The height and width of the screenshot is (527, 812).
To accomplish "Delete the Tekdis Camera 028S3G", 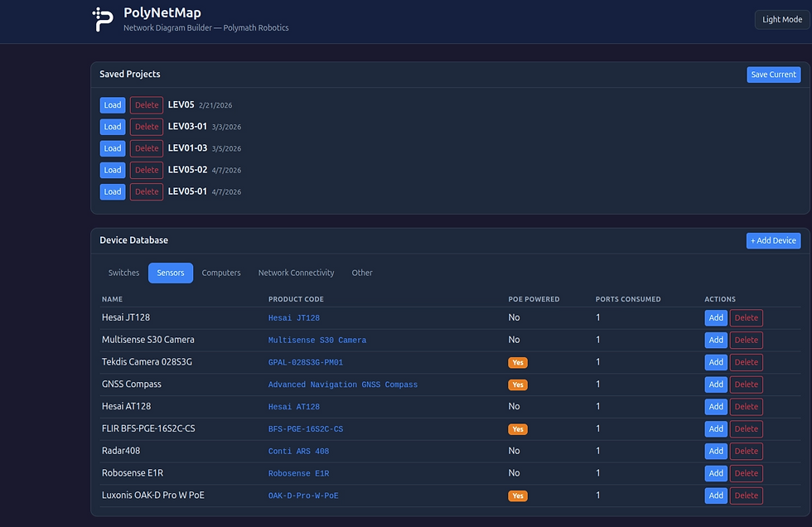I will 746,362.
